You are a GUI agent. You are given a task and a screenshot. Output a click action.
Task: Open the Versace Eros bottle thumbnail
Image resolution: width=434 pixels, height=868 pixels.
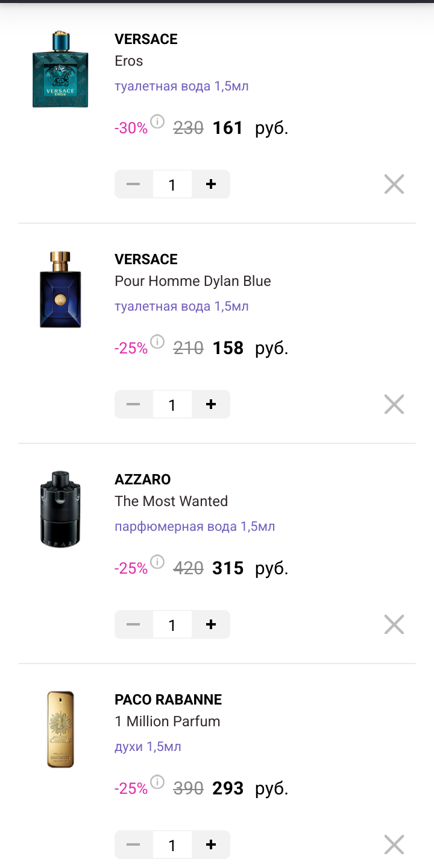[60, 69]
